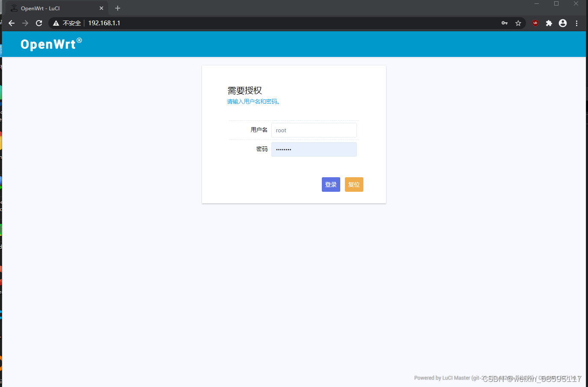Open a new tab with the plus button
This screenshot has height=387, width=588.
tap(118, 8)
